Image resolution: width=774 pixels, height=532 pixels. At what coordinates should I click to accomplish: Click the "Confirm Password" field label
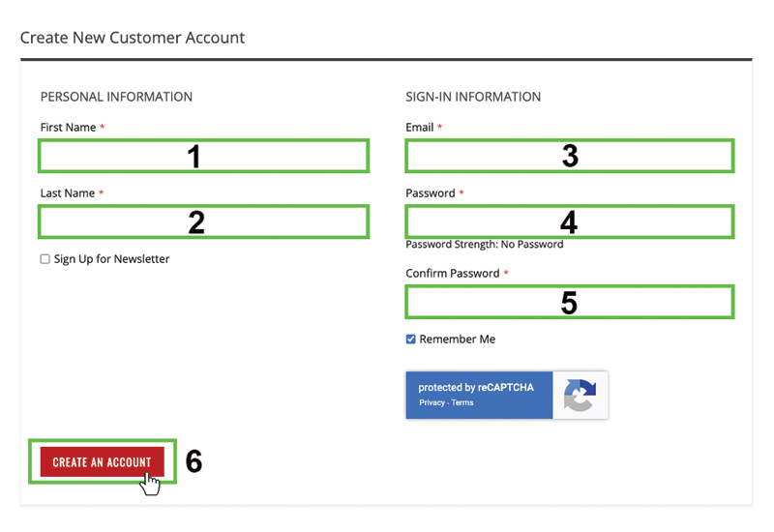(452, 274)
